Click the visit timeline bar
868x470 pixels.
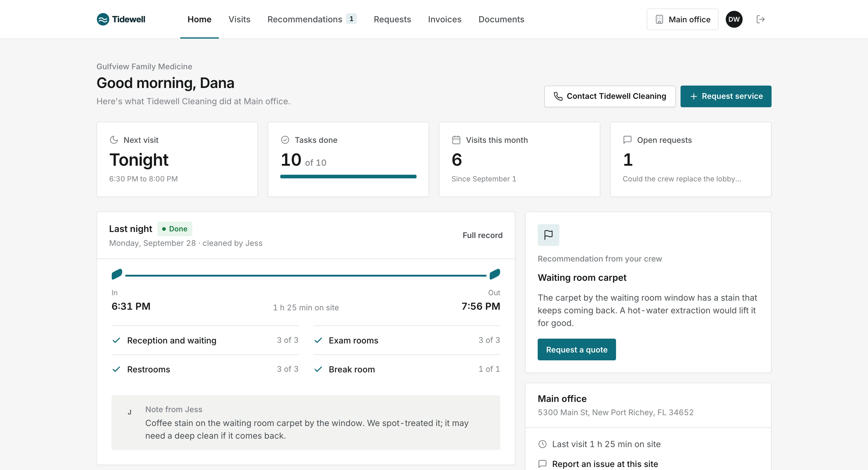pyautogui.click(x=306, y=276)
